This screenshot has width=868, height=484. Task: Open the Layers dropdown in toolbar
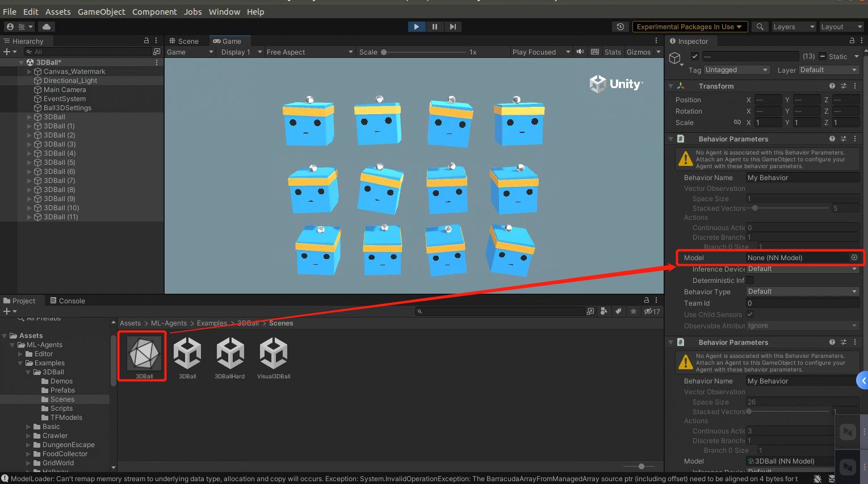(x=793, y=27)
